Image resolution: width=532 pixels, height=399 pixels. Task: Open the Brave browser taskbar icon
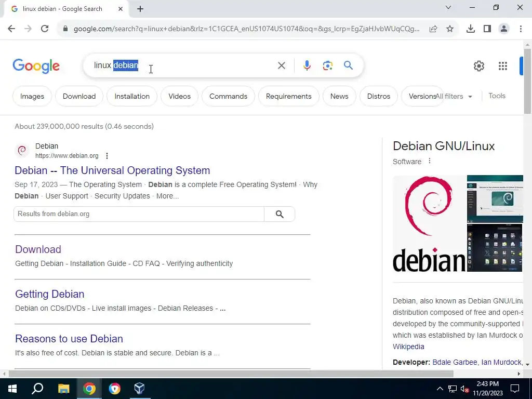tap(114, 389)
